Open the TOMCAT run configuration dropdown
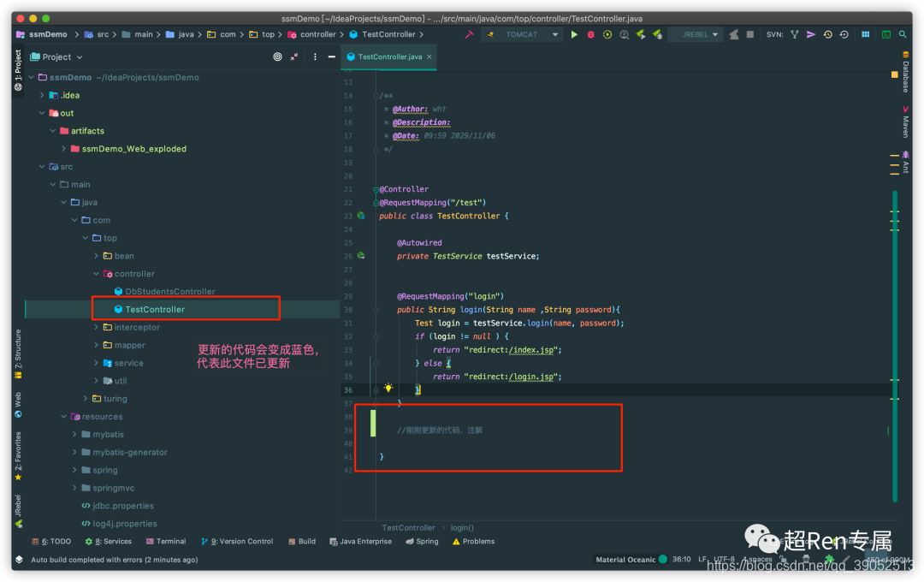This screenshot has width=924, height=582. (x=522, y=35)
